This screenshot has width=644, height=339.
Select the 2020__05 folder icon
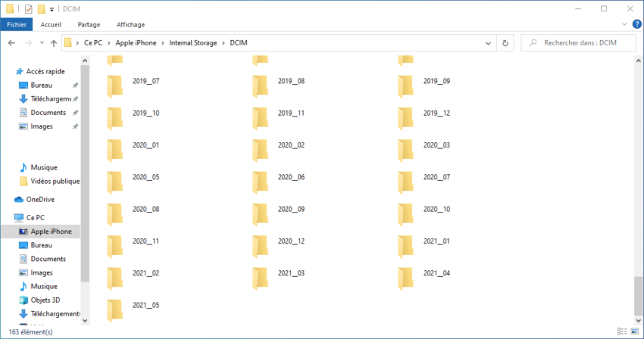point(114,182)
